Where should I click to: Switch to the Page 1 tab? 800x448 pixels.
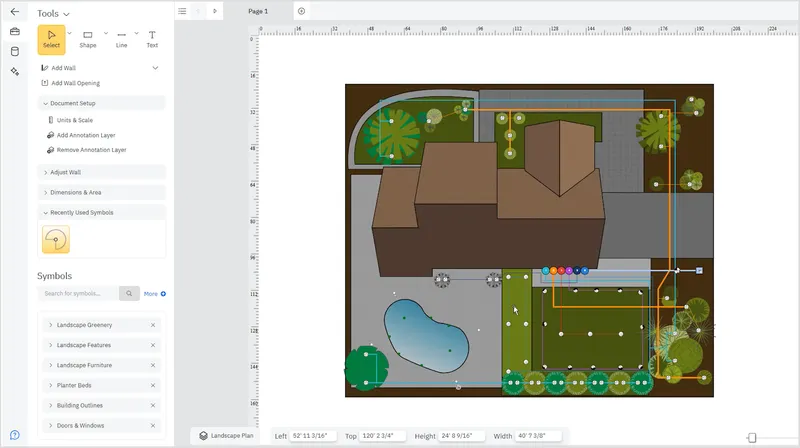click(258, 11)
